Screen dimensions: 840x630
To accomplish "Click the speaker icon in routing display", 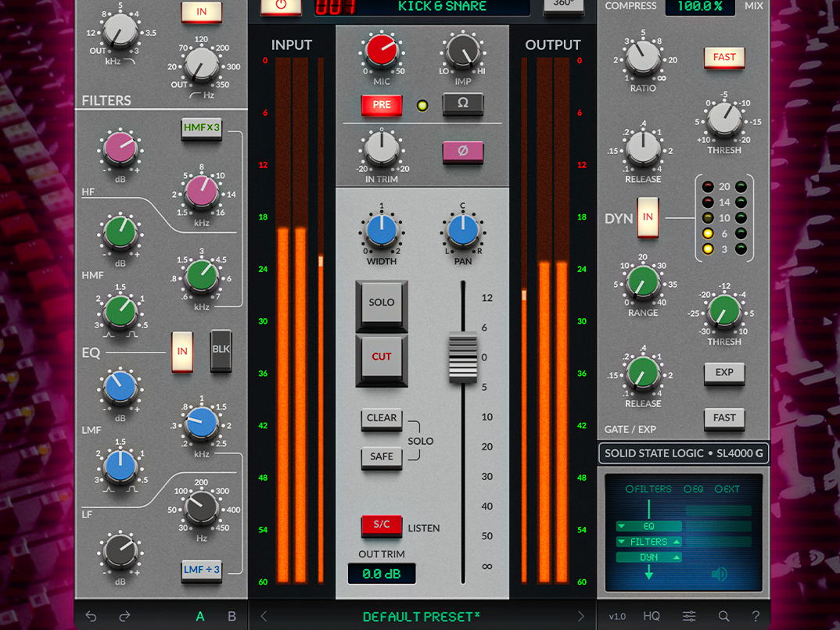I will click(720, 575).
